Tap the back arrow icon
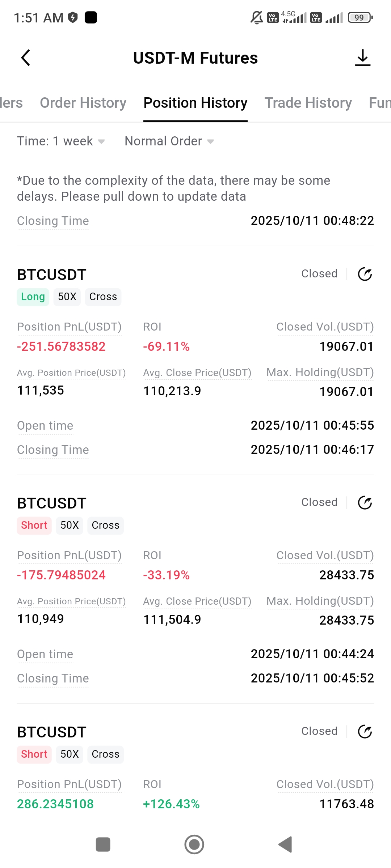Viewport: 391px width, 868px height. pos(26,58)
